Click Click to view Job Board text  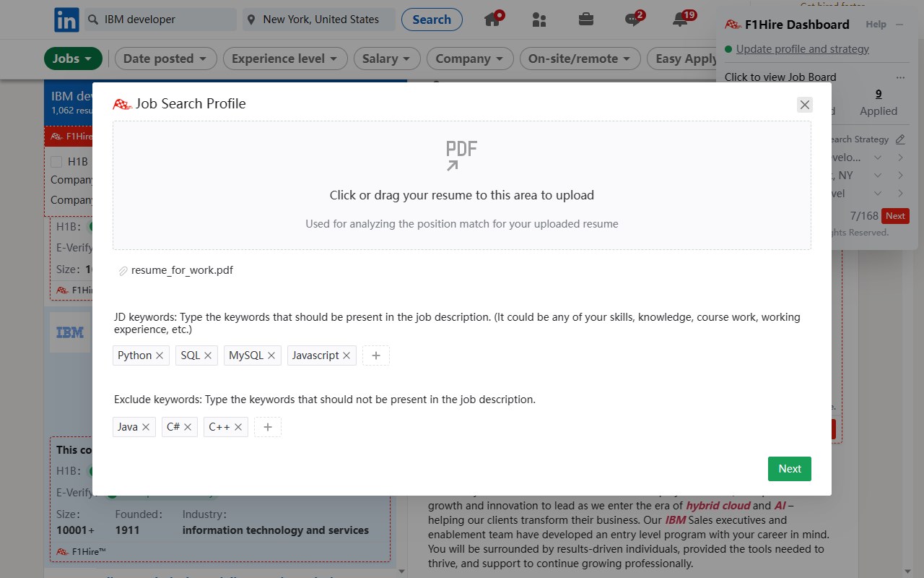[780, 77]
